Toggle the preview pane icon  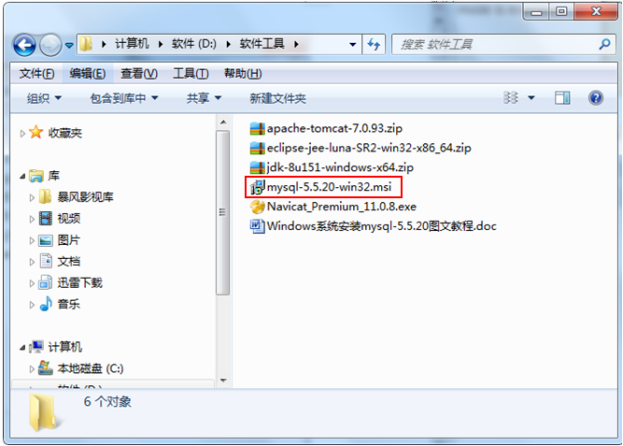pos(562,97)
